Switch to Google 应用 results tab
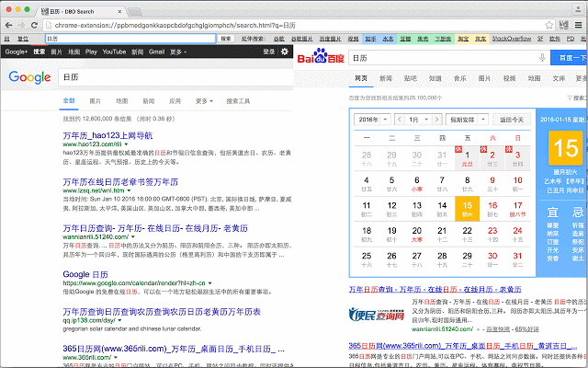Screen dimensions: 588x368 coord(175,101)
